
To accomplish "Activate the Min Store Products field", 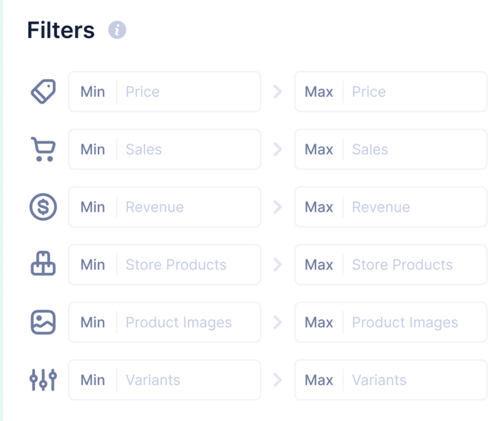I will pos(164,265).
